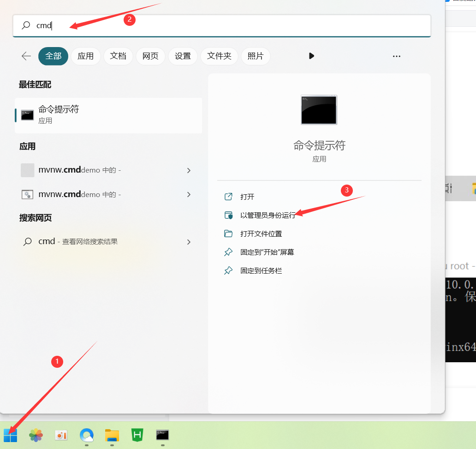Open the browser with cloud icon in taskbar
This screenshot has width=476, height=449.
coord(87,435)
